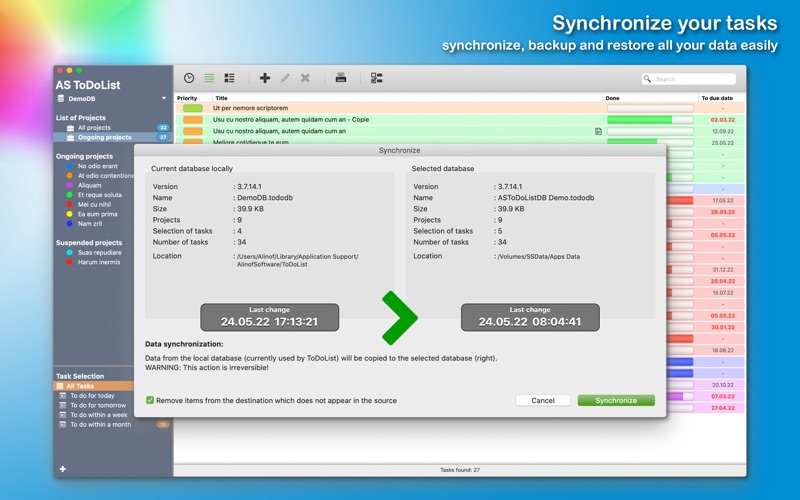Sort by To due date column header

point(717,98)
